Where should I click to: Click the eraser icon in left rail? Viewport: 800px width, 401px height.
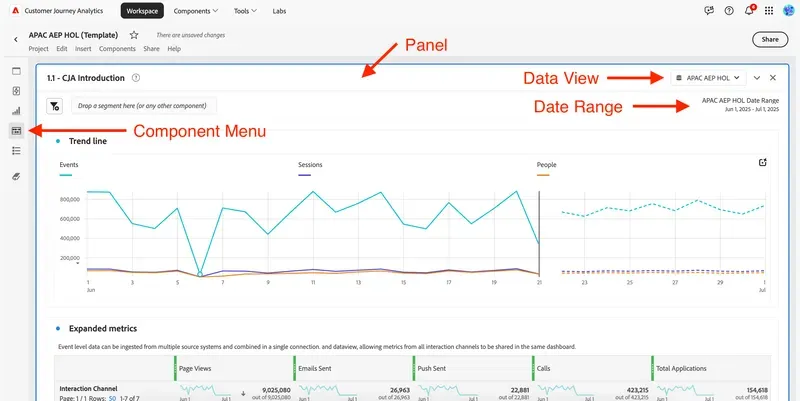(x=16, y=177)
